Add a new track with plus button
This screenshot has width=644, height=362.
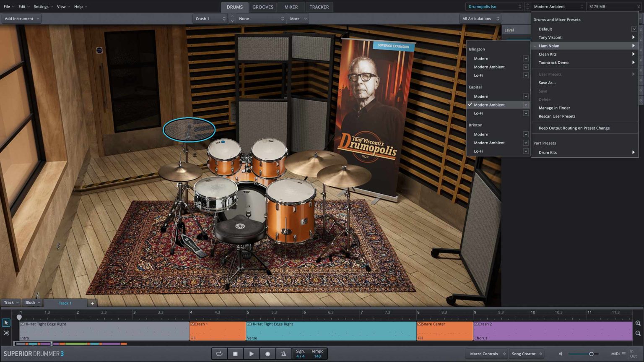92,303
